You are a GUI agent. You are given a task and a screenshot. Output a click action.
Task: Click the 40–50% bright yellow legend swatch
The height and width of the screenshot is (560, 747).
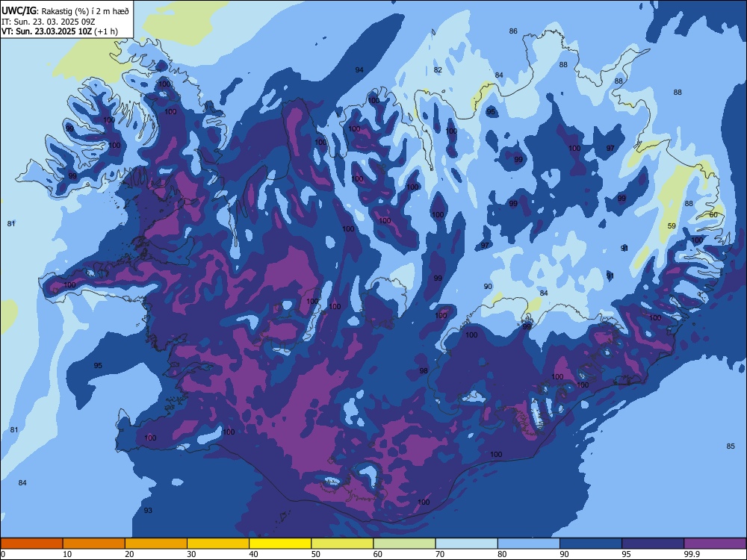pos(280,544)
